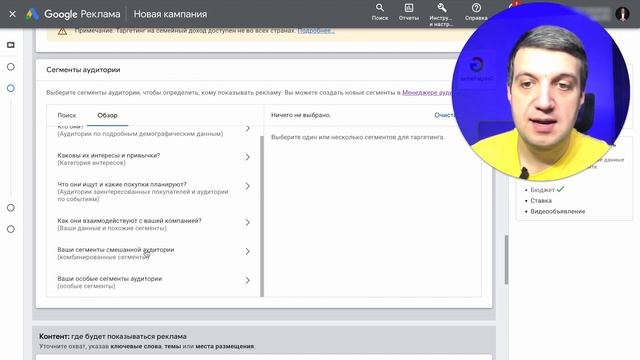Open the Отчеты reports icon
The width and height of the screenshot is (640, 360).
[x=409, y=12]
